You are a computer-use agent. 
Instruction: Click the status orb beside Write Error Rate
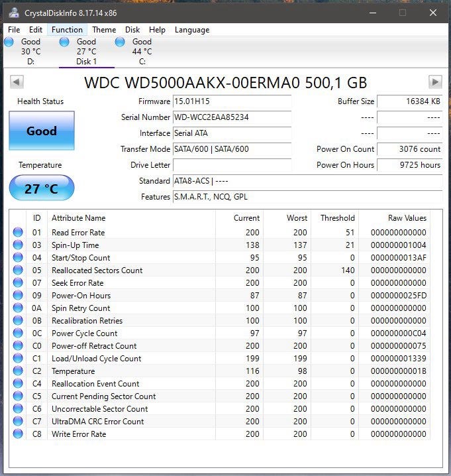pyautogui.click(x=18, y=434)
